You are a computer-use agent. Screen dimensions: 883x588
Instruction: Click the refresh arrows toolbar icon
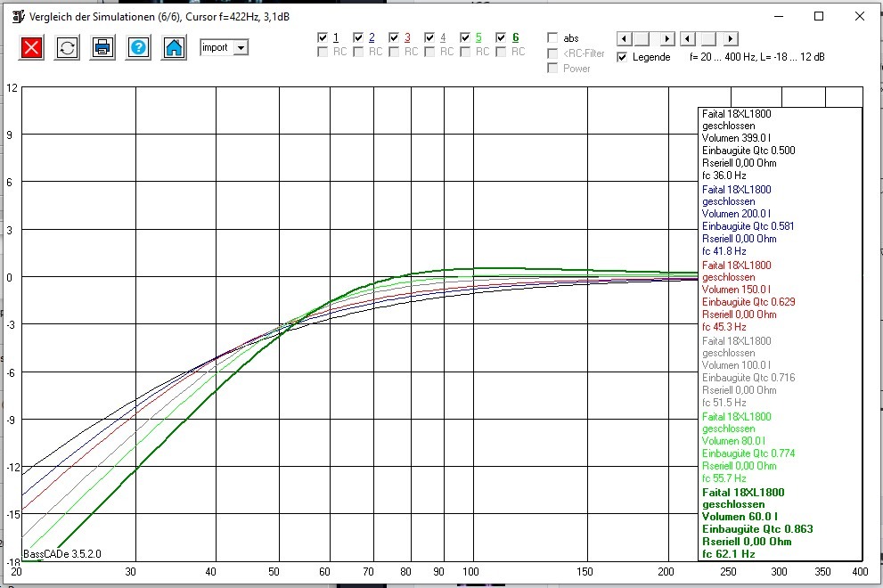pyautogui.click(x=67, y=48)
